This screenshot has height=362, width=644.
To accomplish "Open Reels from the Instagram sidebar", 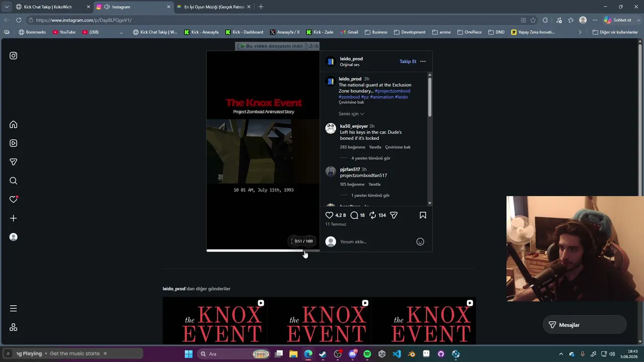I will [x=14, y=143].
